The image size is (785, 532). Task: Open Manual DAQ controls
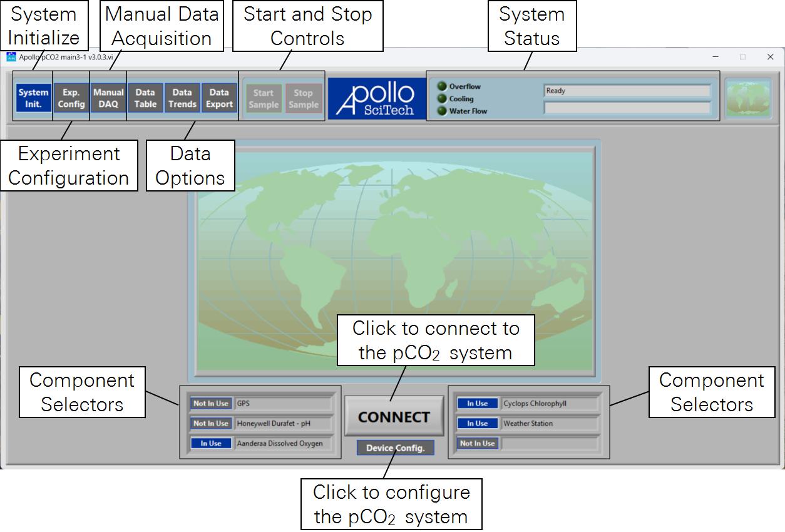[x=108, y=99]
